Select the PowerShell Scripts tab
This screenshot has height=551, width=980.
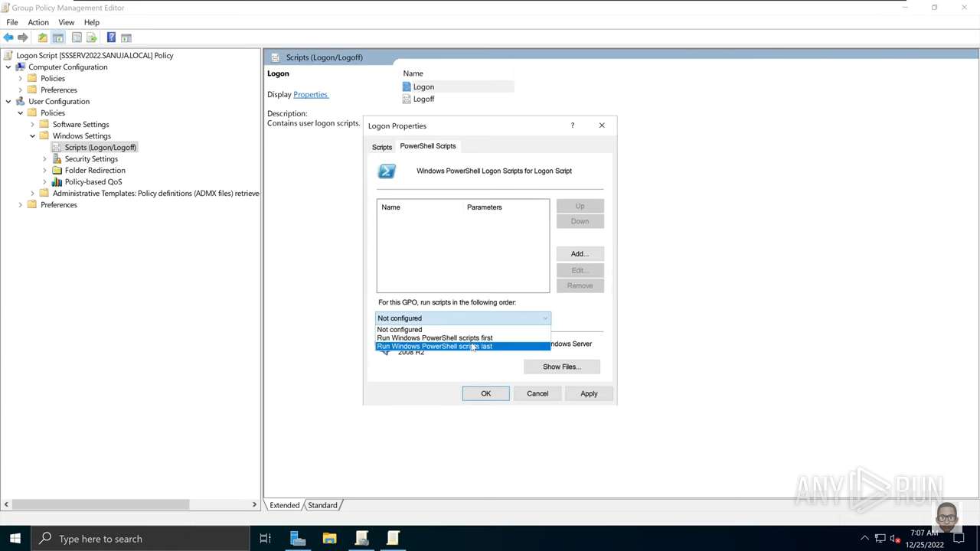[428, 146]
